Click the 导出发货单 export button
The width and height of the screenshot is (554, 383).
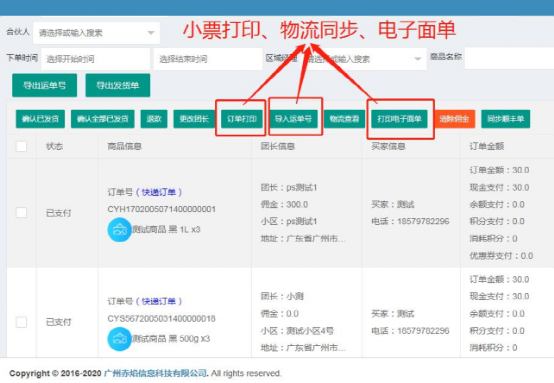coord(118,85)
